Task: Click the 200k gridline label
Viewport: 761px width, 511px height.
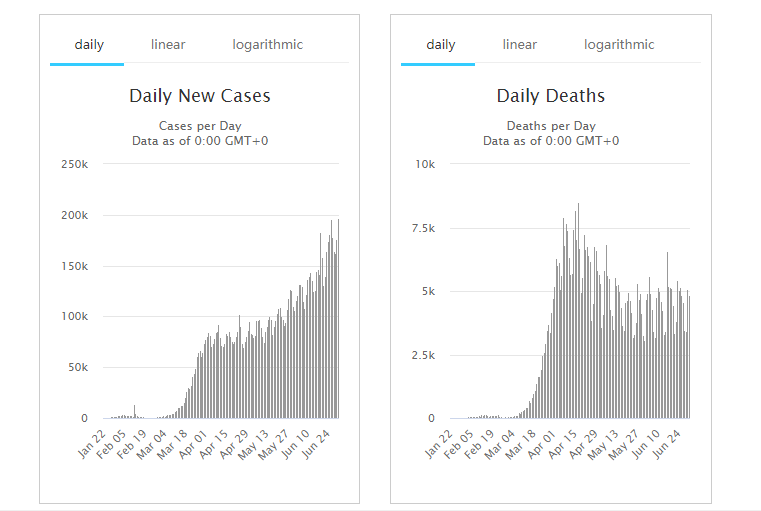Action: pyautogui.click(x=75, y=215)
